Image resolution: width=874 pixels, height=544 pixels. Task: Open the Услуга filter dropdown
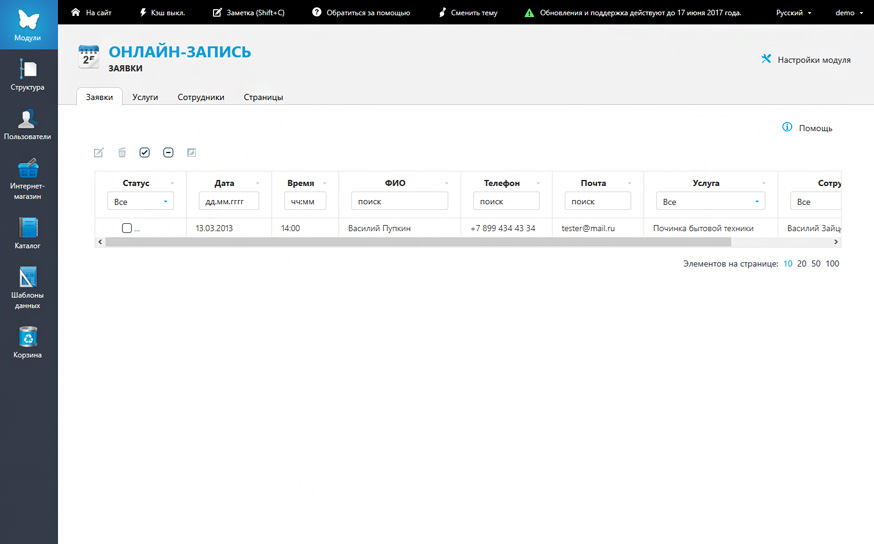pos(710,201)
